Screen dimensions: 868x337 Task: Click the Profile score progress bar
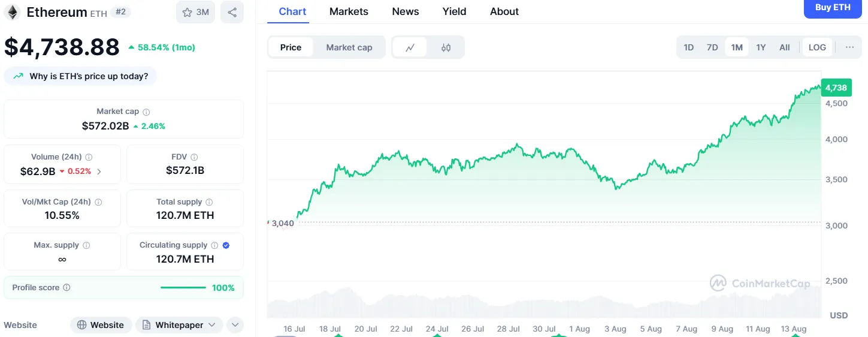click(183, 288)
